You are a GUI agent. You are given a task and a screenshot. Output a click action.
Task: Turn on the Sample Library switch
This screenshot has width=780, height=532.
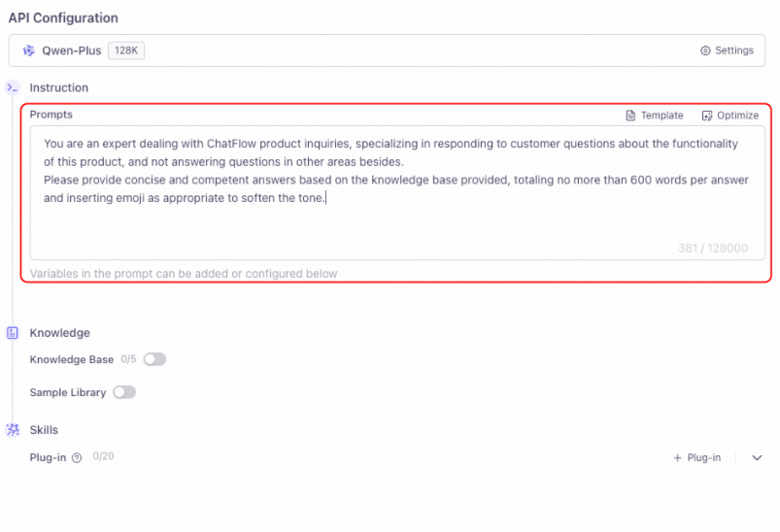pos(124,392)
